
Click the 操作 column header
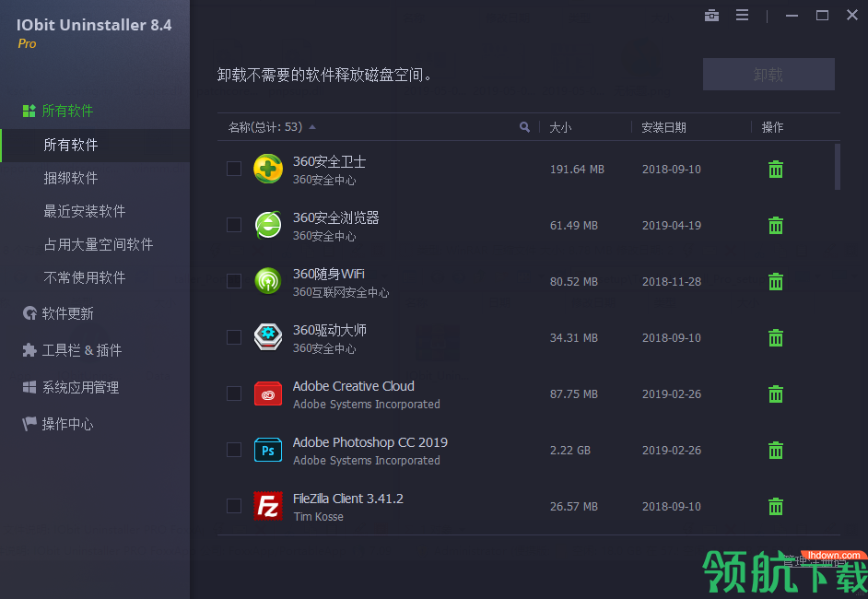pos(772,128)
